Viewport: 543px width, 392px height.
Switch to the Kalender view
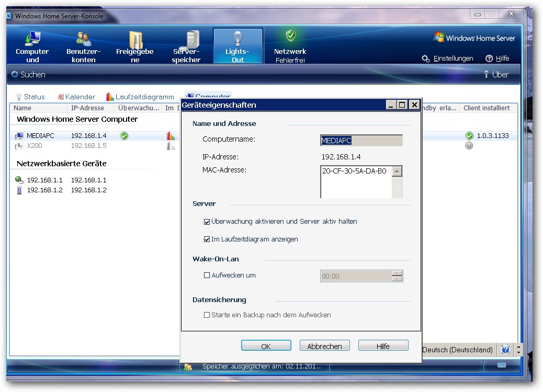pyautogui.click(x=76, y=97)
